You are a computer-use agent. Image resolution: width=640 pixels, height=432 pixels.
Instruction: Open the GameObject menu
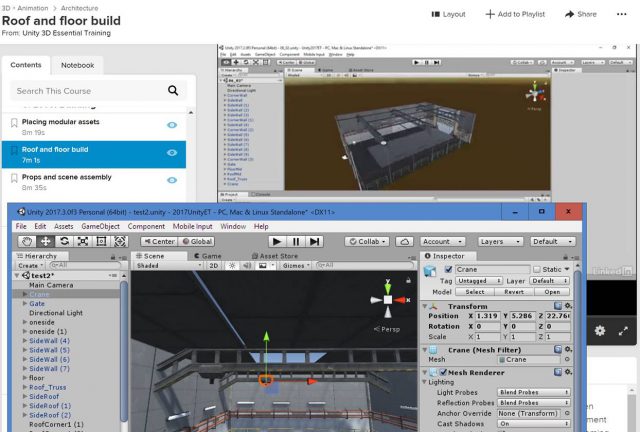100,226
